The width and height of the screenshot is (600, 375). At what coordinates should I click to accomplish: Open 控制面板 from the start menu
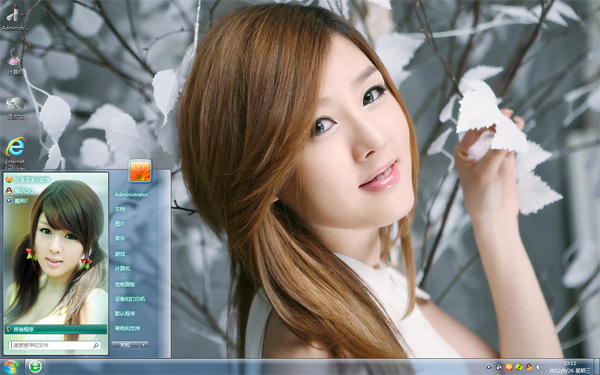tap(125, 284)
